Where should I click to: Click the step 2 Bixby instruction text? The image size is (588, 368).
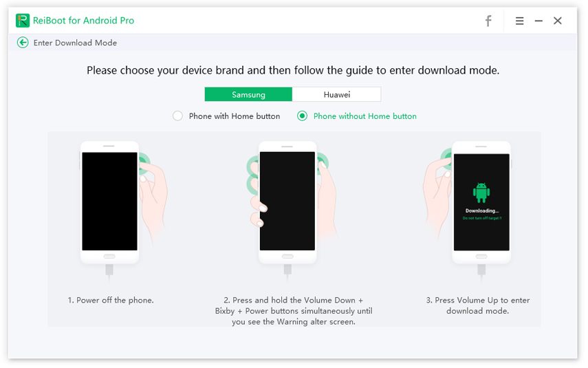pyautogui.click(x=294, y=311)
